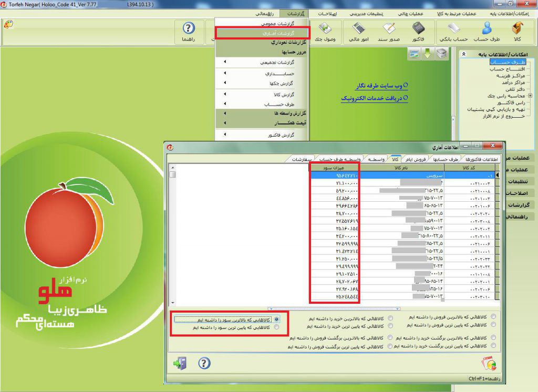Open the حساب بانکی (bank account) toolbar icon

(x=453, y=32)
